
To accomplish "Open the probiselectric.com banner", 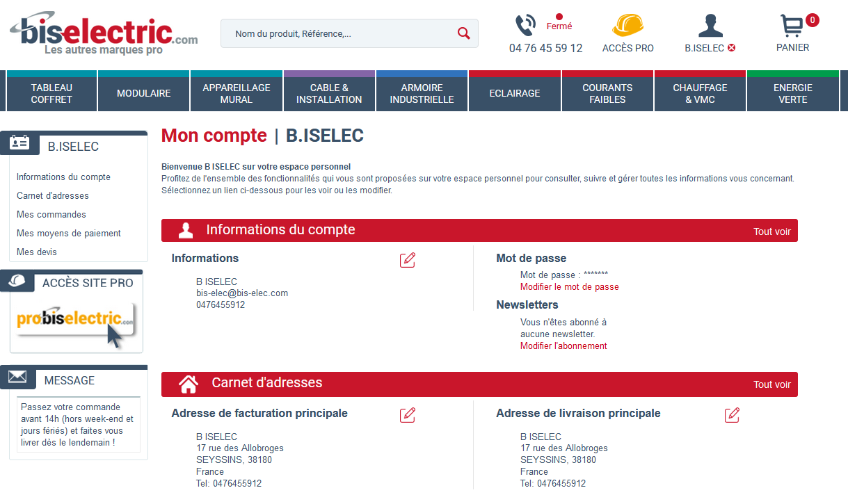I will 77,323.
